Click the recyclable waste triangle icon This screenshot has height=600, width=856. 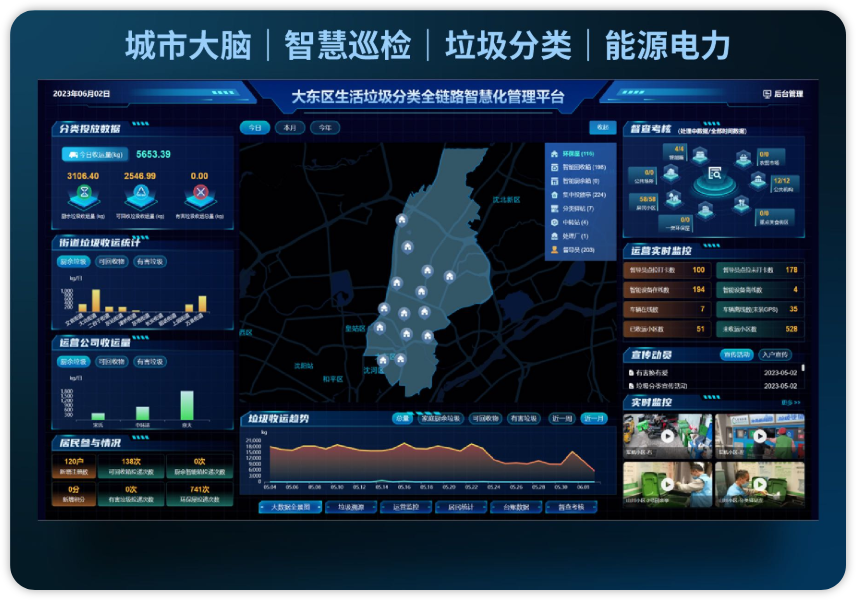pos(141,192)
